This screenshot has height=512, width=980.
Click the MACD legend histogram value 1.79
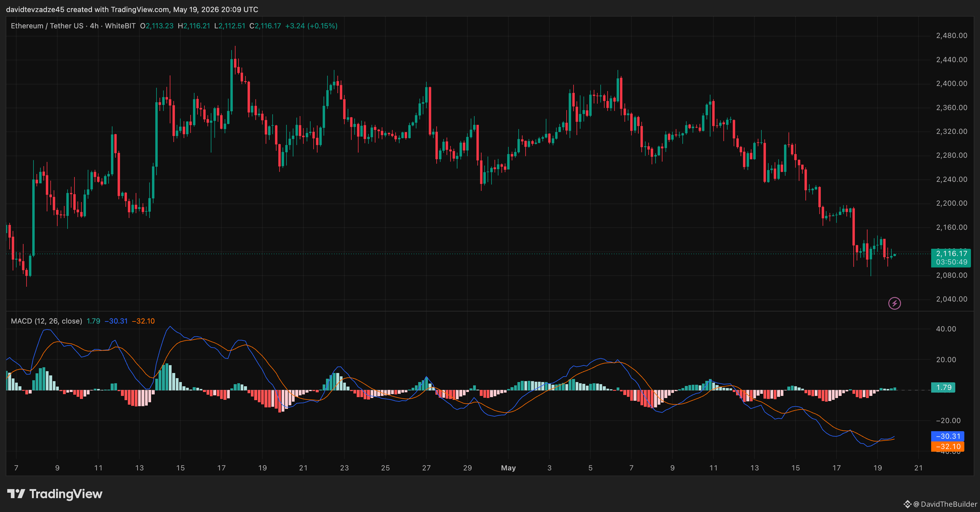coord(93,321)
